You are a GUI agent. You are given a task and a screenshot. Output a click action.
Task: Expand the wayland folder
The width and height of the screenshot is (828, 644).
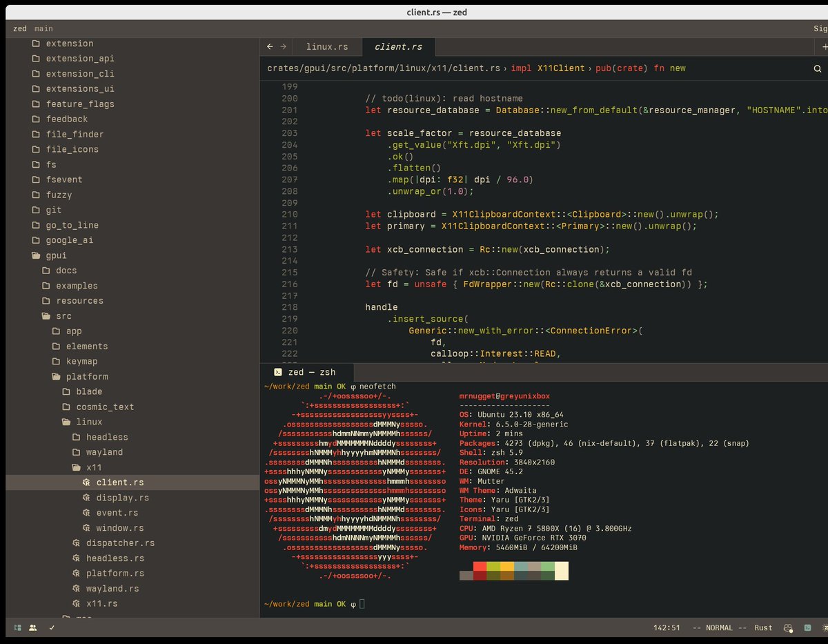tap(132, 452)
